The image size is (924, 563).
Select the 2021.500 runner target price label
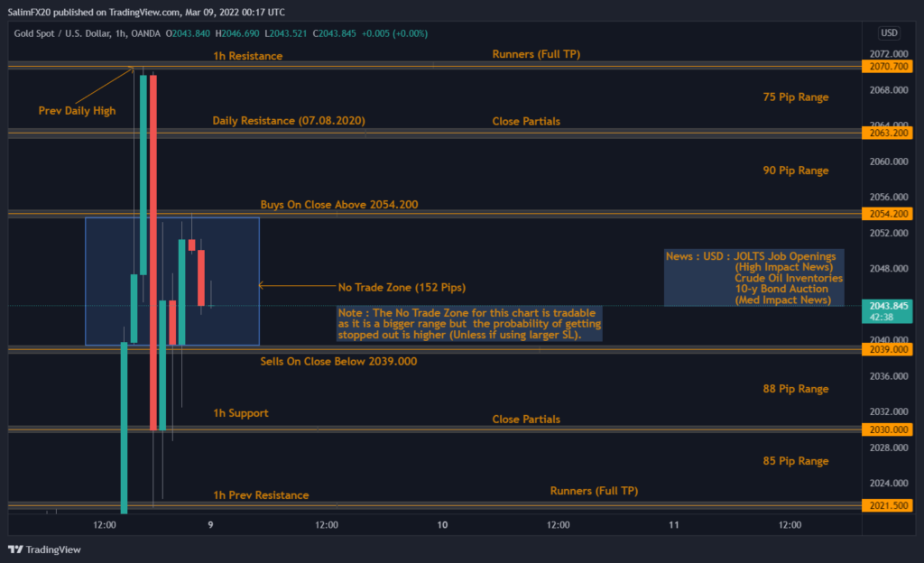[x=888, y=505]
